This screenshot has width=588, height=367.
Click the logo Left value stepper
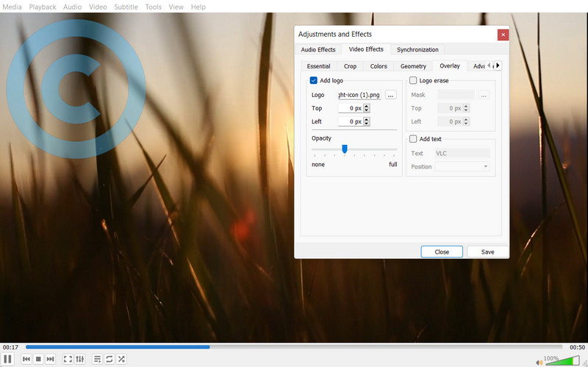(x=367, y=121)
